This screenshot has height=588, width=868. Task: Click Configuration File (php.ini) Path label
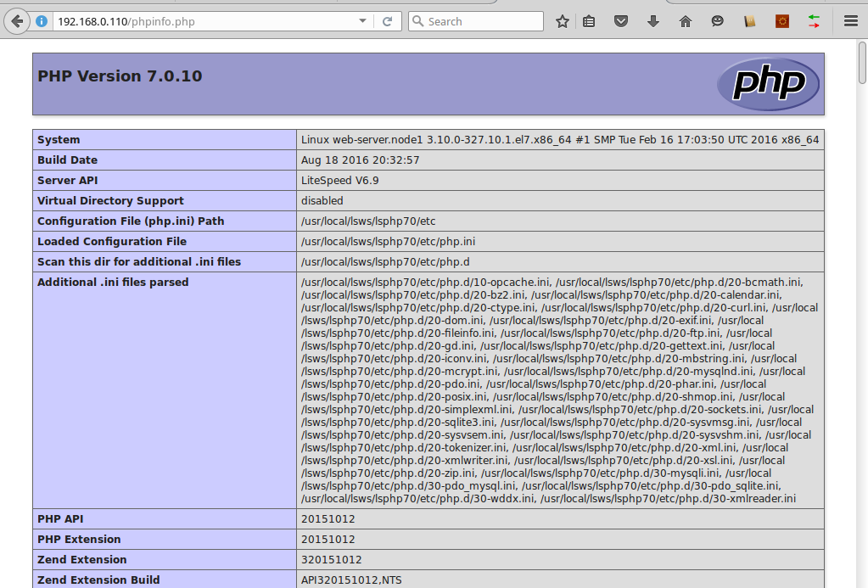(131, 221)
